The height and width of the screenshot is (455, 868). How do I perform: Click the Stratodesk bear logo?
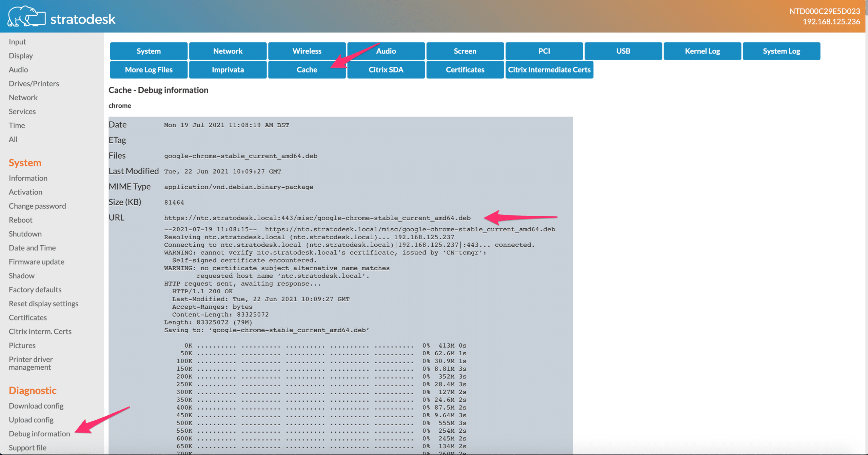coord(26,16)
